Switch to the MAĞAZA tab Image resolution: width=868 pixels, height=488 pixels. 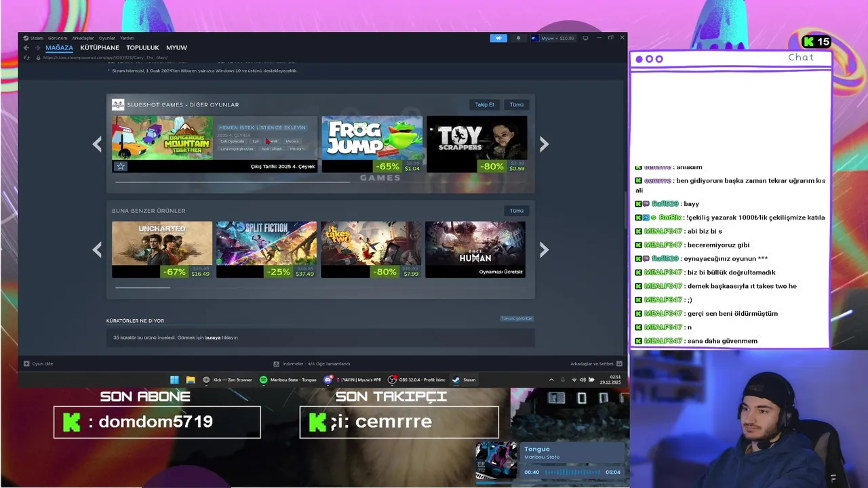click(x=59, y=47)
